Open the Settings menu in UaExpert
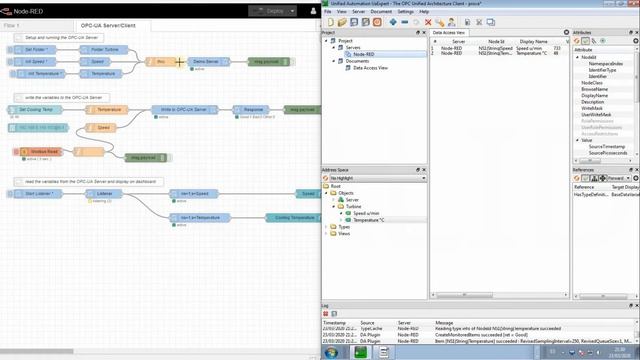640x360 pixels. point(405,12)
